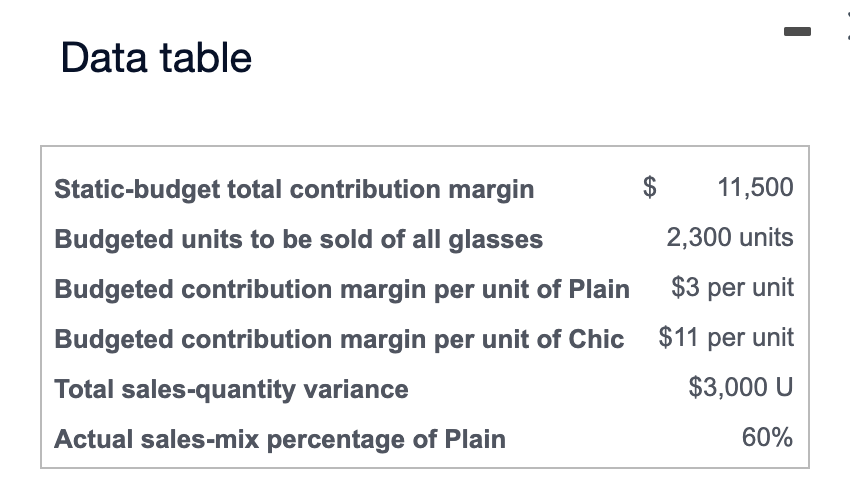Click the Actual sales-mix percentage of Plain label

click(x=280, y=439)
